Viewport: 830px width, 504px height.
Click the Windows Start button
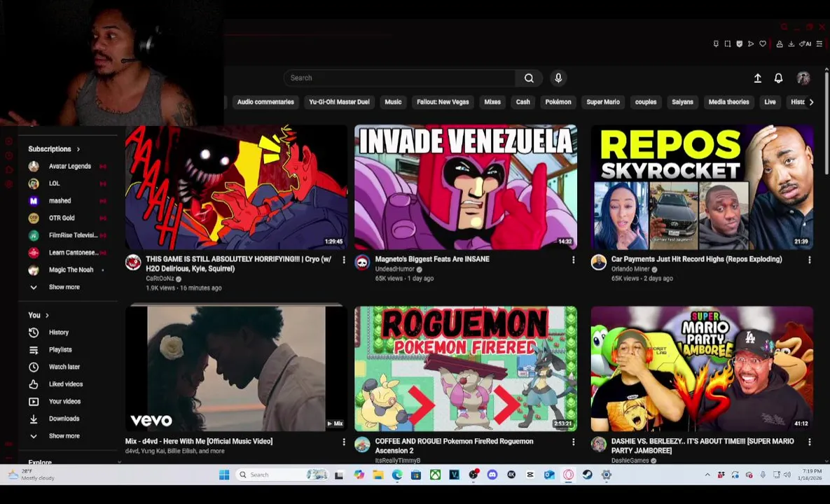[x=224, y=475]
